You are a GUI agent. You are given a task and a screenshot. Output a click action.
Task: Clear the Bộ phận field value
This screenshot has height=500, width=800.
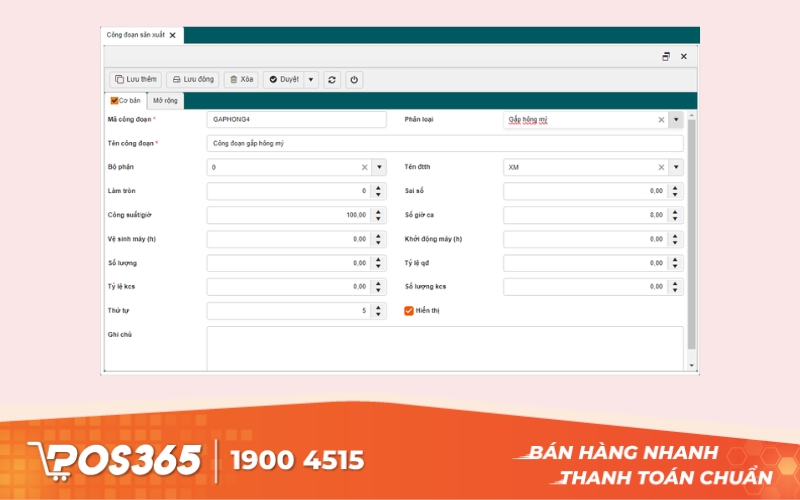coord(364,167)
